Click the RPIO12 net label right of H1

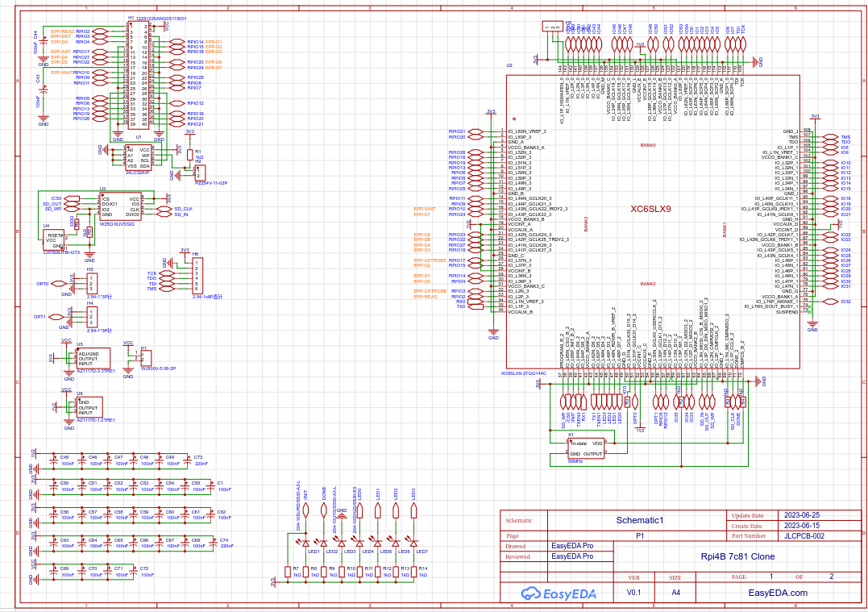pos(195,103)
